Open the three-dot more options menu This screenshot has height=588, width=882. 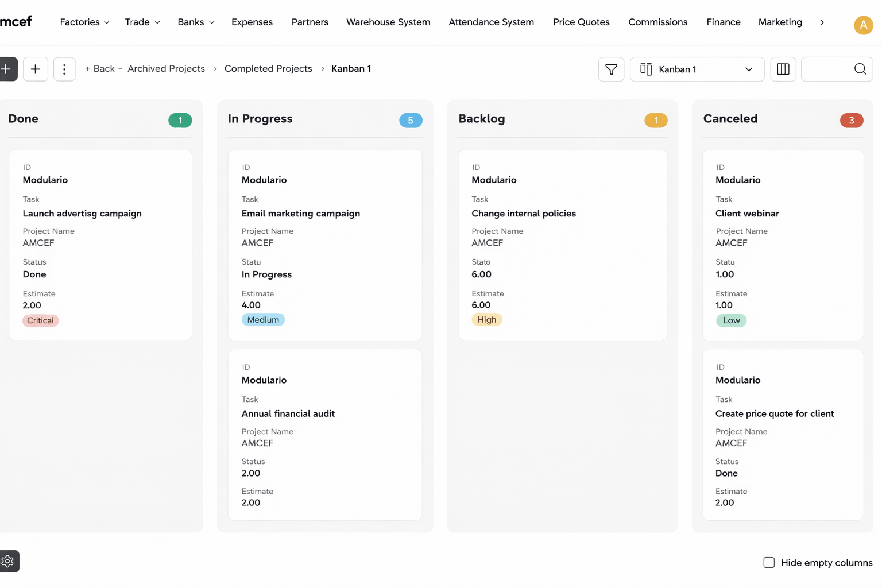coord(64,69)
